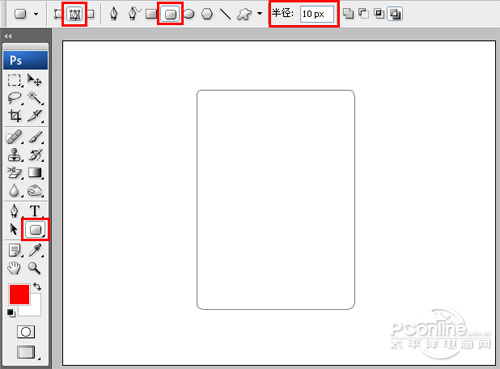The height and width of the screenshot is (369, 500).
Task: Select the Lasso tool
Action: (15, 98)
